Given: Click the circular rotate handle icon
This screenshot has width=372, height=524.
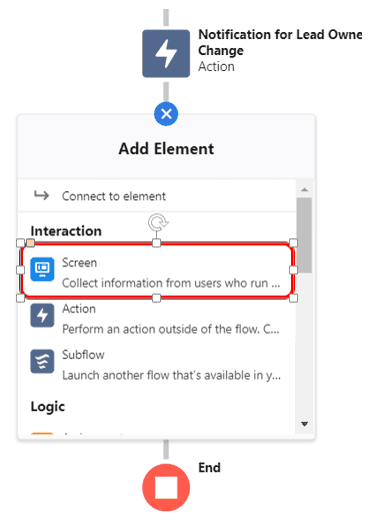Looking at the screenshot, I should click(158, 222).
